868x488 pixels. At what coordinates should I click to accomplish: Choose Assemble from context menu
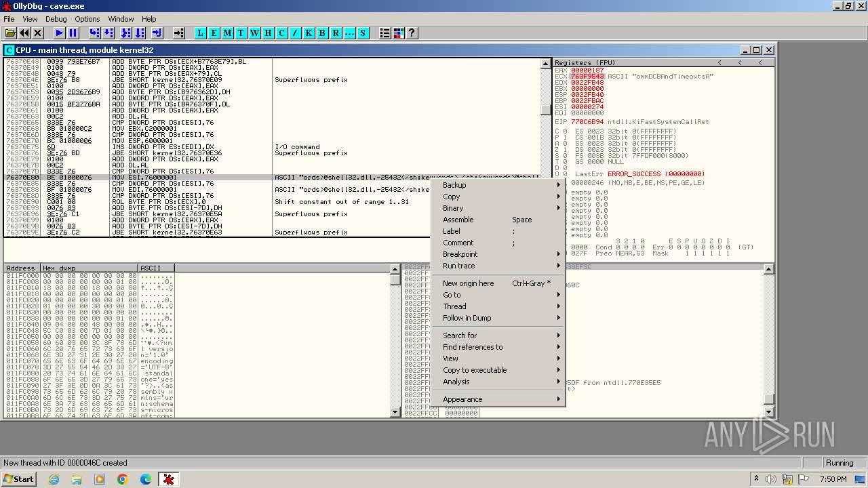tap(498, 220)
